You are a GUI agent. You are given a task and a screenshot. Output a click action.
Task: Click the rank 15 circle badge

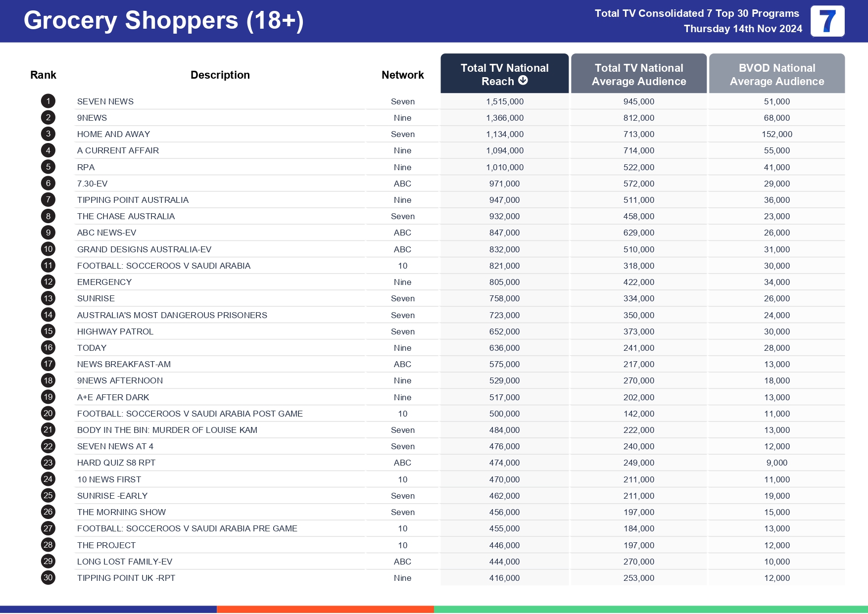[48, 331]
